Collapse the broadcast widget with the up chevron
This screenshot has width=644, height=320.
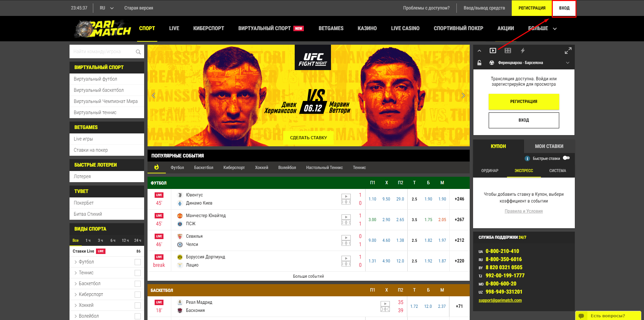click(479, 51)
